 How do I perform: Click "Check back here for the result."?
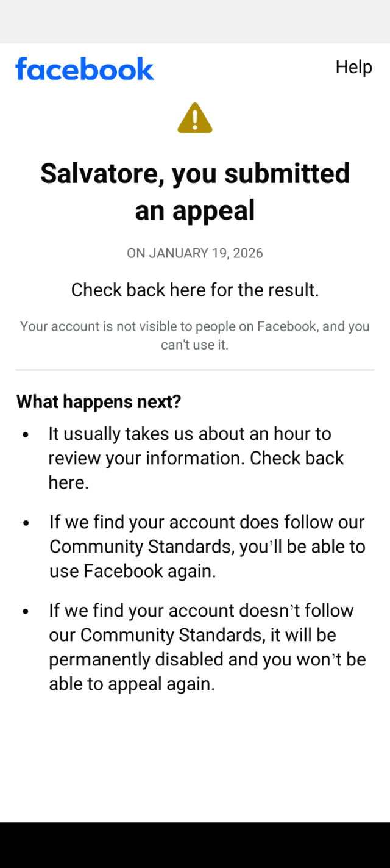pyautogui.click(x=195, y=290)
